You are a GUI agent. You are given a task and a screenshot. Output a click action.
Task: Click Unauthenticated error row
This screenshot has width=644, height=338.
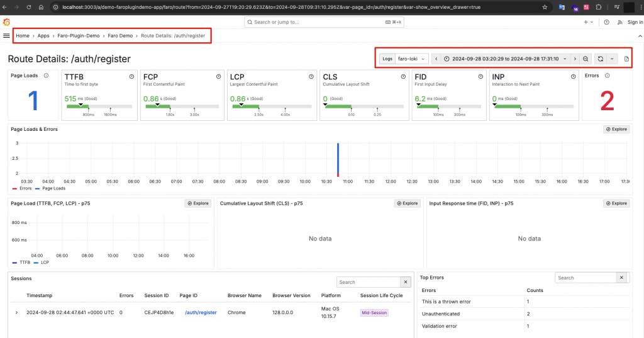(525, 313)
